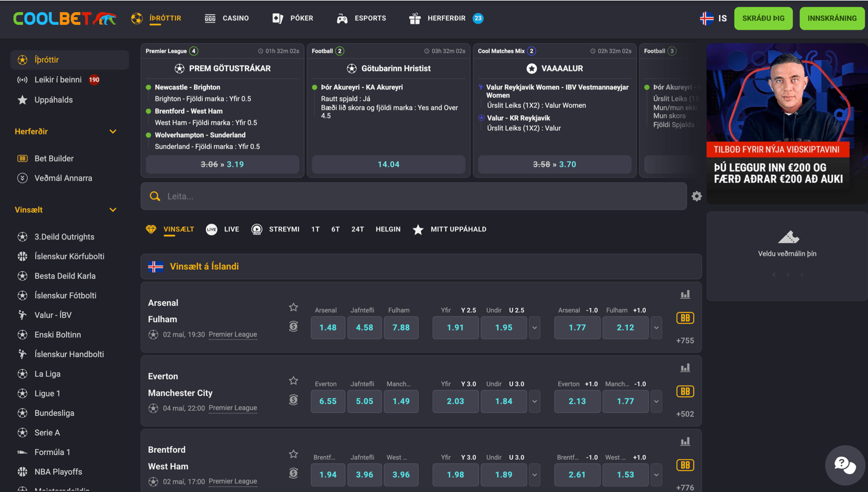868x492 pixels.
Task: Open Bet Builder for Arsenal vs Fulham
Action: coord(685,318)
